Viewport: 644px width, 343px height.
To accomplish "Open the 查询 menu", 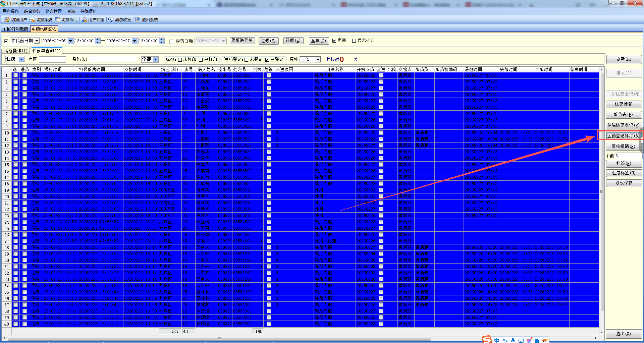I will pos(71,11).
